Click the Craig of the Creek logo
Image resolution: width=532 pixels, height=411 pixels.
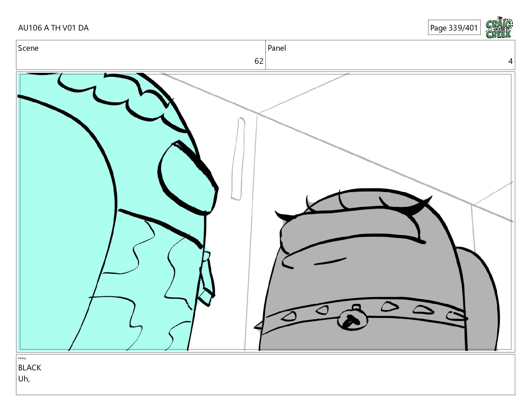499,28
